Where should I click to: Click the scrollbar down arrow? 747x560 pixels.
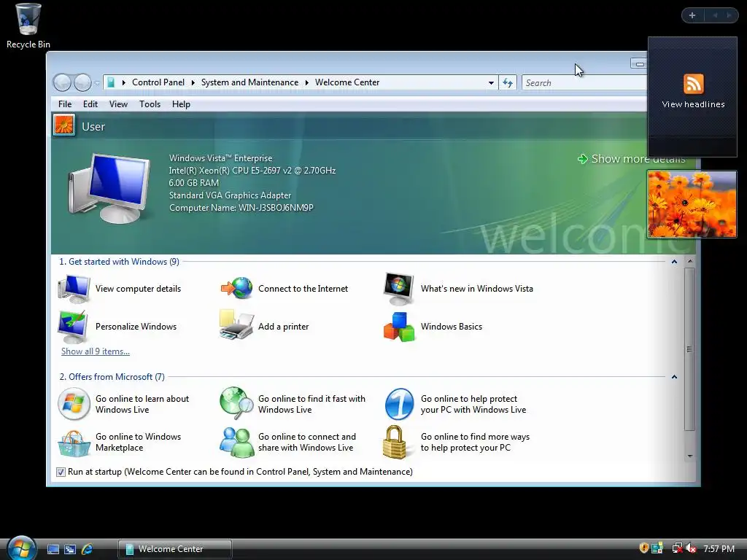[x=689, y=456]
